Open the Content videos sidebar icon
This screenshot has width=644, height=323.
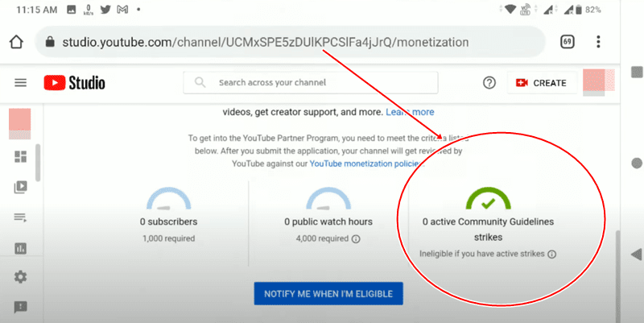point(20,187)
